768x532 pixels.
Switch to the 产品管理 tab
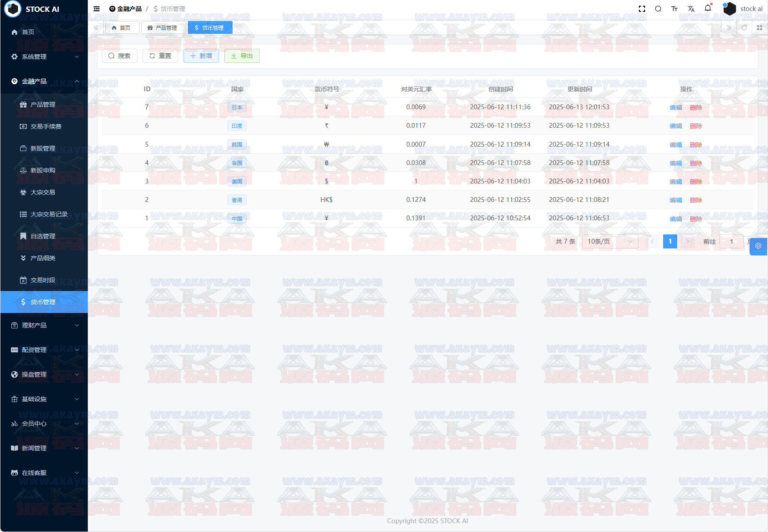coord(162,28)
